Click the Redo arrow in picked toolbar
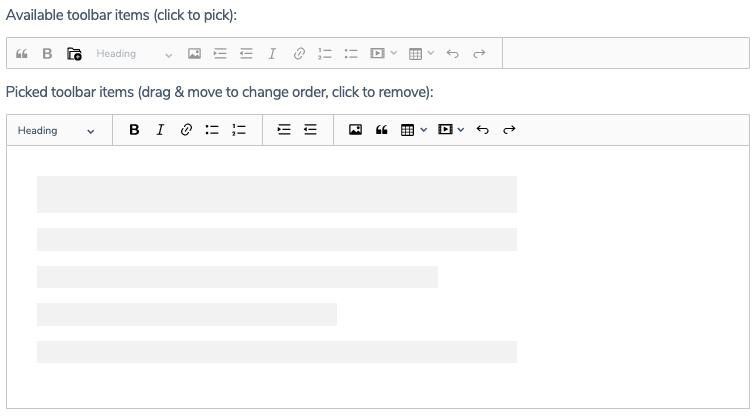Viewport: 753px width, 416px height. [x=509, y=130]
